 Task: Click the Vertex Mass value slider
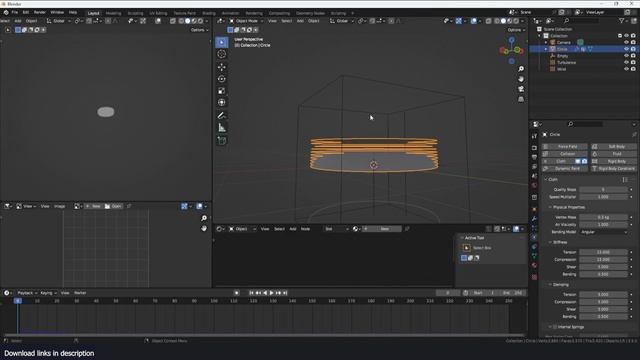point(604,217)
